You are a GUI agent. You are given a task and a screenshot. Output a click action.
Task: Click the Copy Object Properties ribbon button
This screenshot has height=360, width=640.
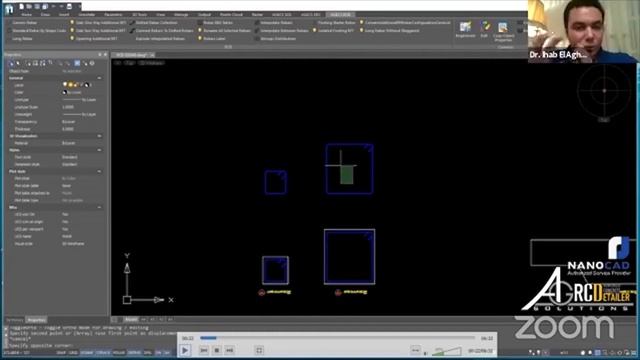pyautogui.click(x=503, y=31)
